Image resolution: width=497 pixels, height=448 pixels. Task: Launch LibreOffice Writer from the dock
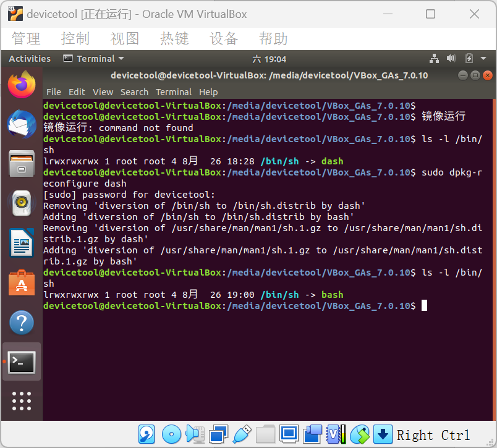[x=22, y=243]
